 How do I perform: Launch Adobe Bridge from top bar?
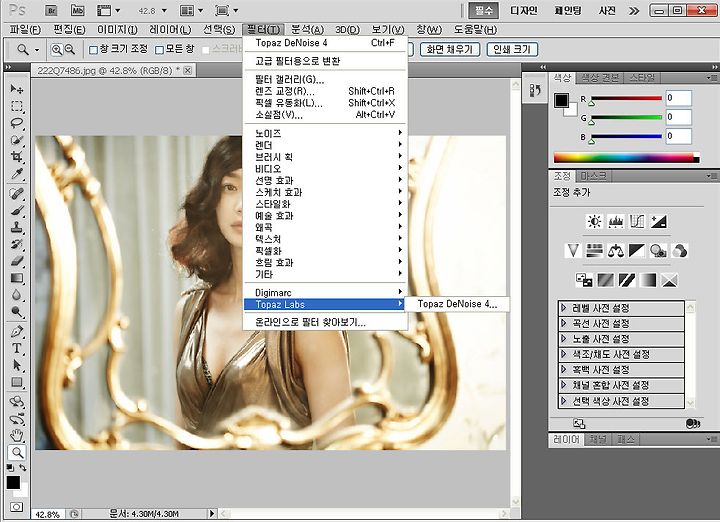click(51, 10)
